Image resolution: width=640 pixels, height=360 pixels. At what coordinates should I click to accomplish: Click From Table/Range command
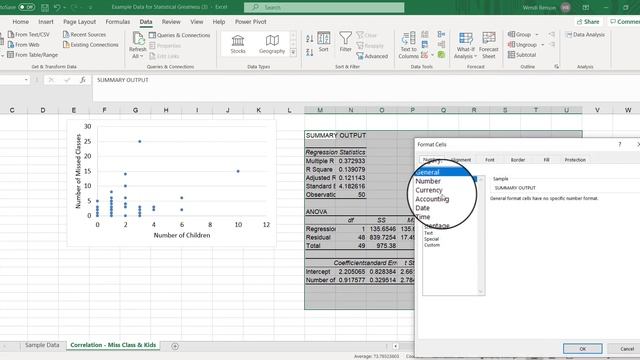pos(33,55)
